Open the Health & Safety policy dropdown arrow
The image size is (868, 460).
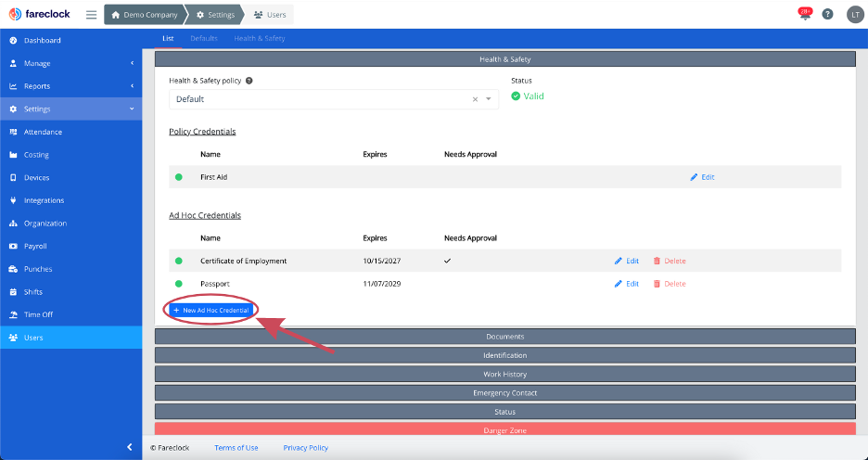(489, 99)
